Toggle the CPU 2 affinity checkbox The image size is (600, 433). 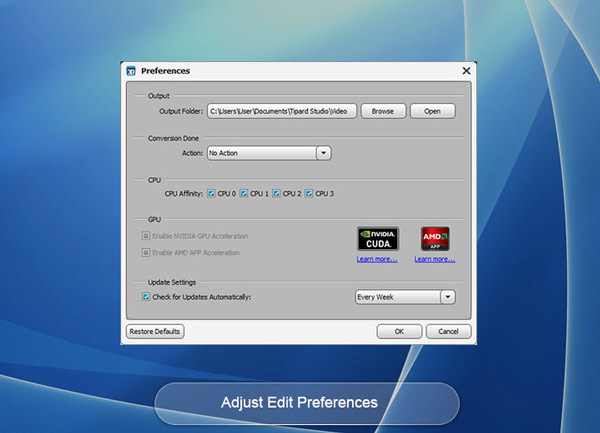point(276,194)
